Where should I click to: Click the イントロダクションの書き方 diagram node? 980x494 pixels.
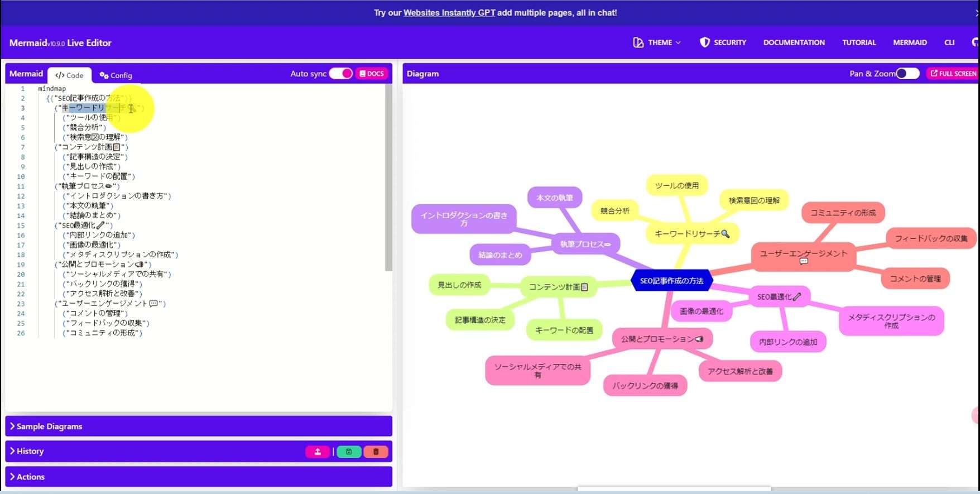pos(464,219)
